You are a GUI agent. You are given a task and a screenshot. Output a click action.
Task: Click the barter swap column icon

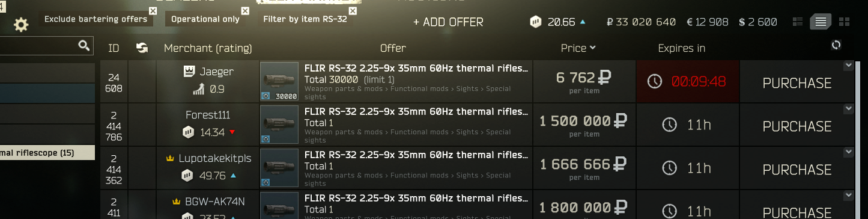142,48
